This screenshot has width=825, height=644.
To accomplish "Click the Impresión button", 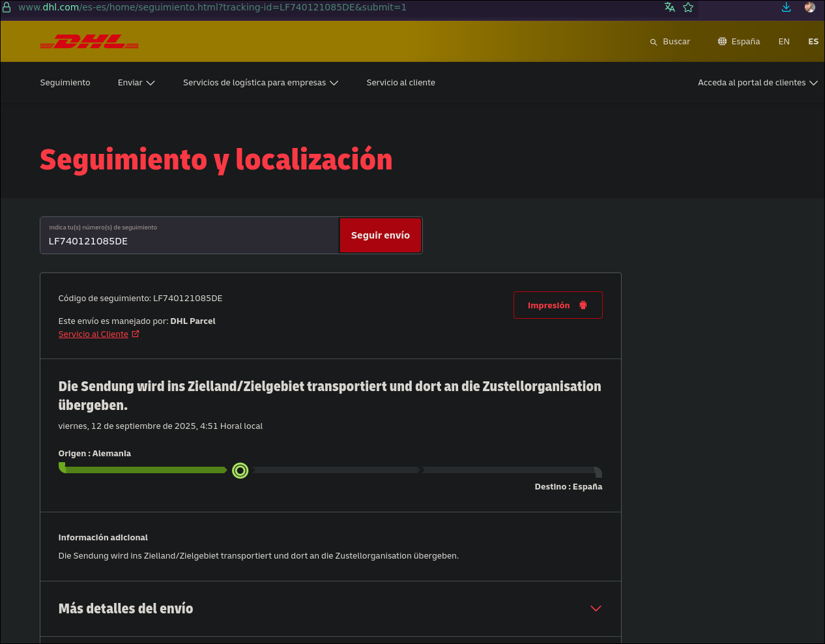I will point(558,305).
